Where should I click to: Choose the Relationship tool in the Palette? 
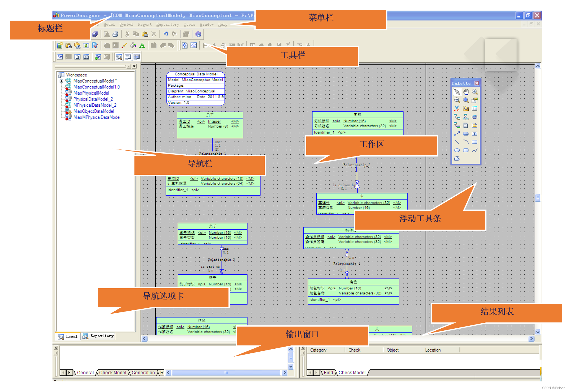tap(457, 117)
